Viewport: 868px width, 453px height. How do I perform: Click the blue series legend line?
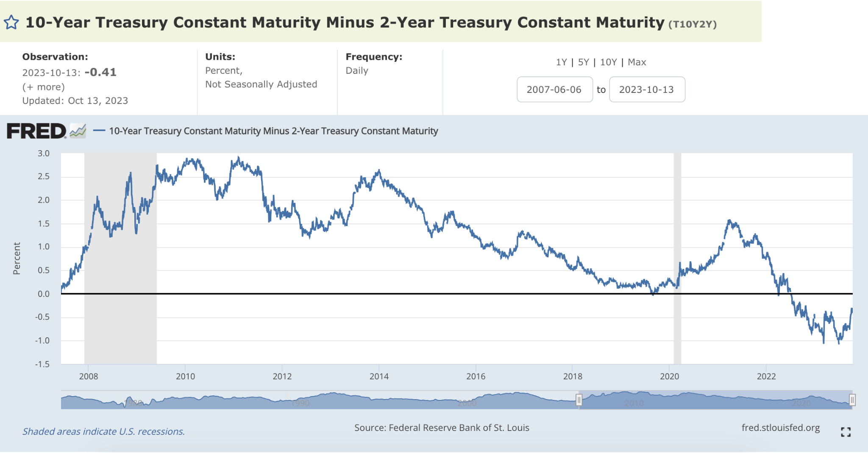[x=99, y=131]
